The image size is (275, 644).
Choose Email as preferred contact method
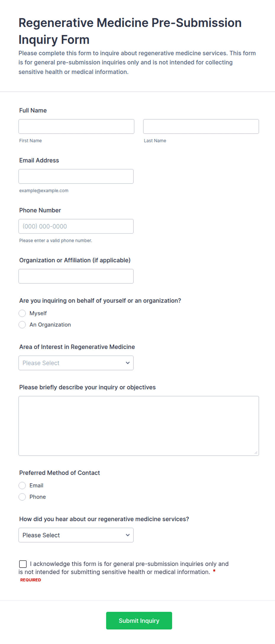click(22, 486)
